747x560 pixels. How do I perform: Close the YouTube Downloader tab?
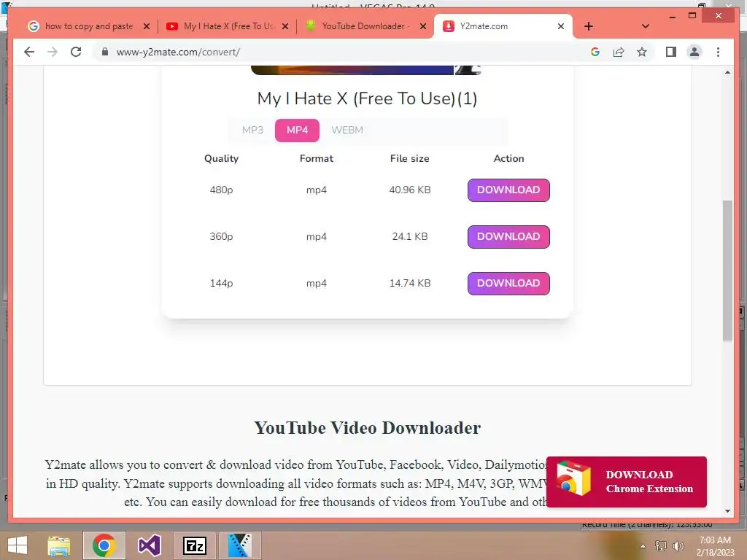tap(422, 26)
